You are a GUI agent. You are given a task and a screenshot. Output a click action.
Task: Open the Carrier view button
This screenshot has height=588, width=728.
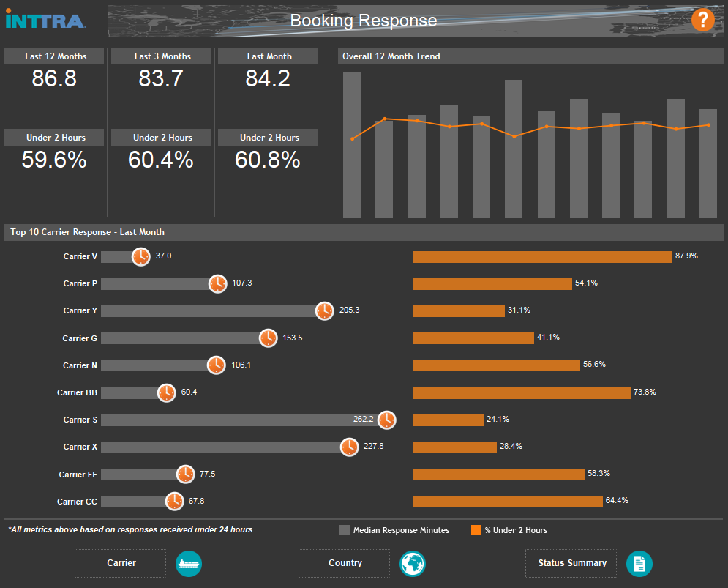pos(120,563)
